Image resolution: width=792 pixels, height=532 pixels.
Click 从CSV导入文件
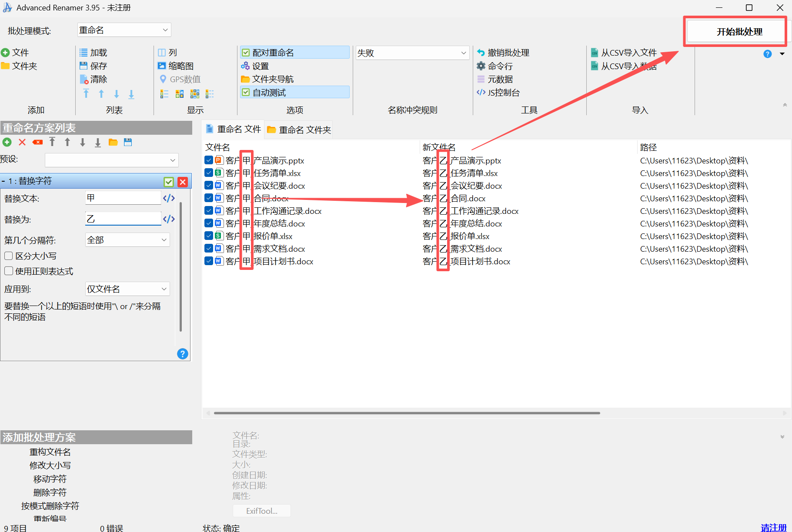coord(624,53)
